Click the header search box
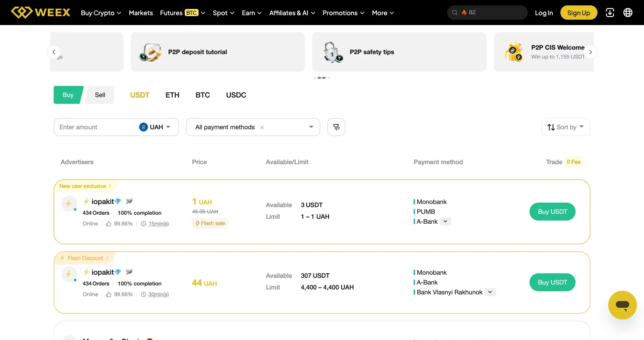Image resolution: width=644 pixels, height=340 pixels. [x=487, y=13]
